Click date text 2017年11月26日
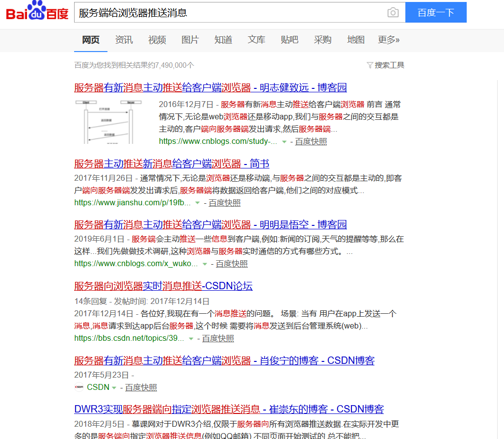The width and height of the screenshot is (504, 439). (x=104, y=178)
